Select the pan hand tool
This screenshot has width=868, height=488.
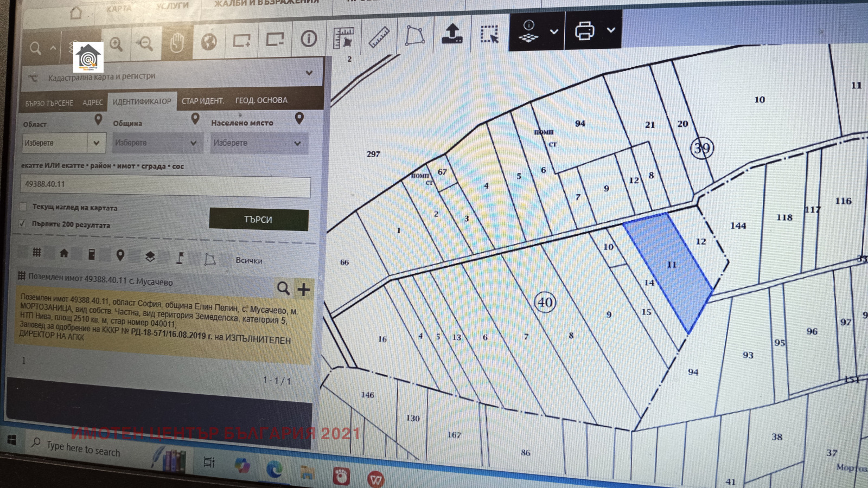(x=177, y=42)
